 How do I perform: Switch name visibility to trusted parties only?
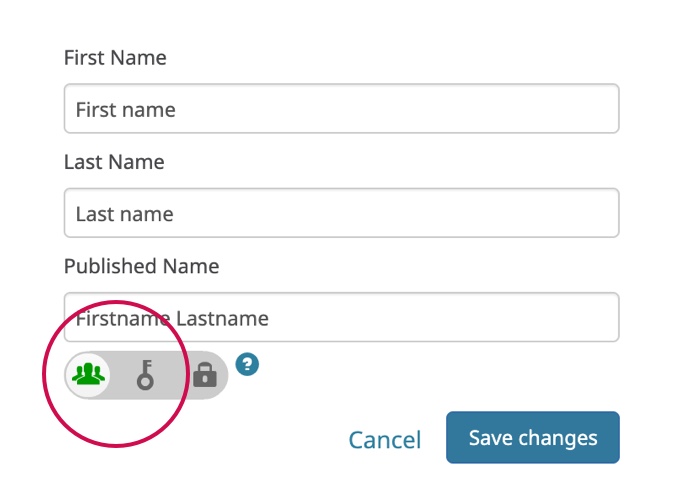pos(146,375)
